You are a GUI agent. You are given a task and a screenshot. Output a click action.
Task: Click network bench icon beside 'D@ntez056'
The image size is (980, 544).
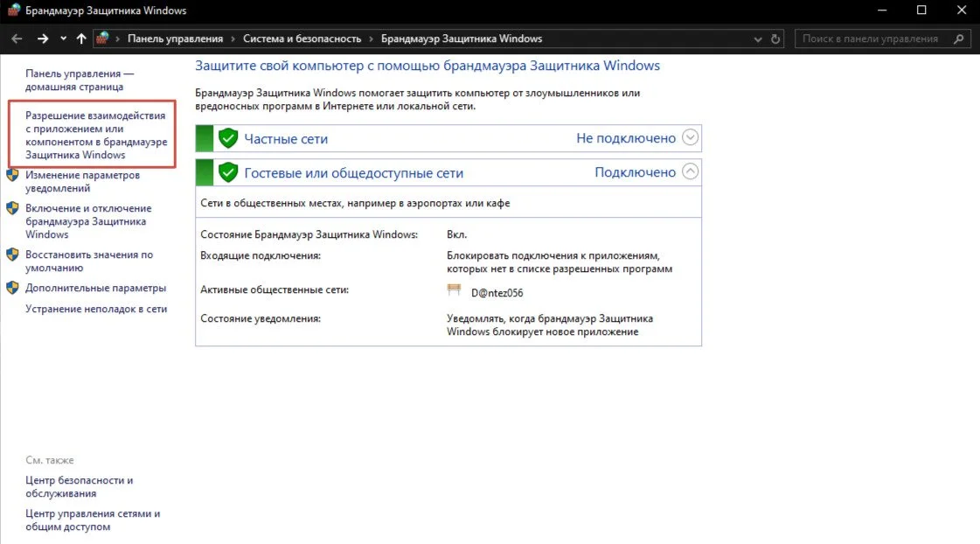[455, 290]
